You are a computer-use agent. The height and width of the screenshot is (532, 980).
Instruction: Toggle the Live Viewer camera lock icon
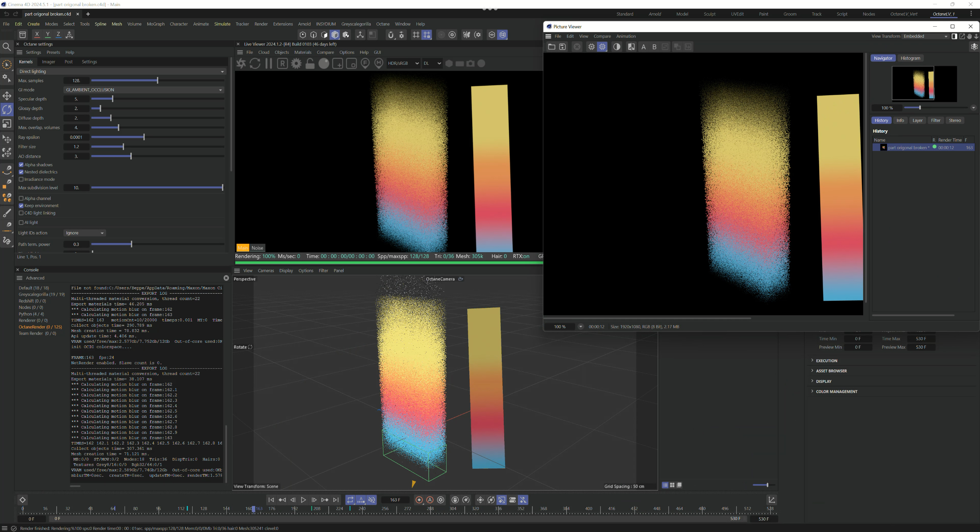pos(310,63)
